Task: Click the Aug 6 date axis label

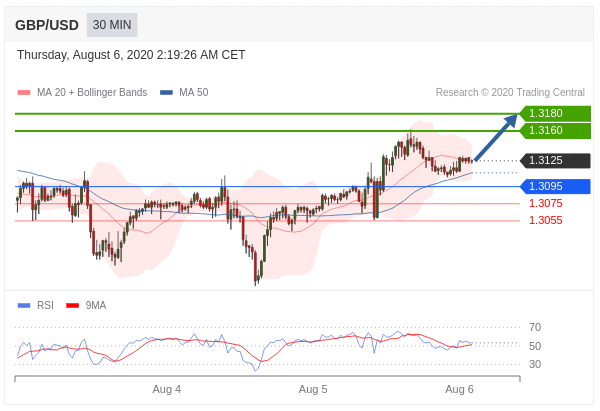Action: click(459, 389)
